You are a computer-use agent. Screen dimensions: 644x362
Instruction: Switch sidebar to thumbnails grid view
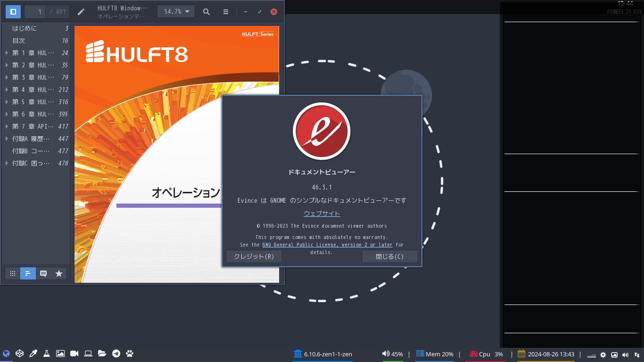[x=13, y=273]
